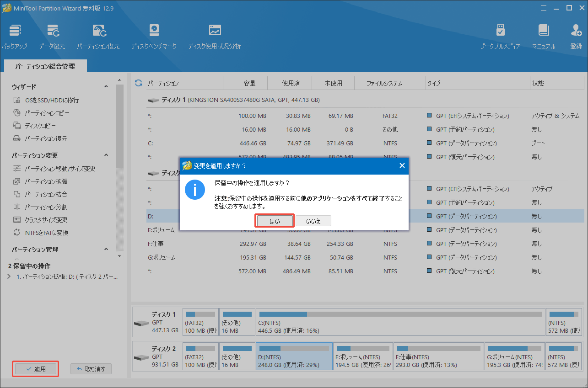The image size is (588, 388).
Task: Collapse the パーティション管理 section
Action: (x=106, y=250)
